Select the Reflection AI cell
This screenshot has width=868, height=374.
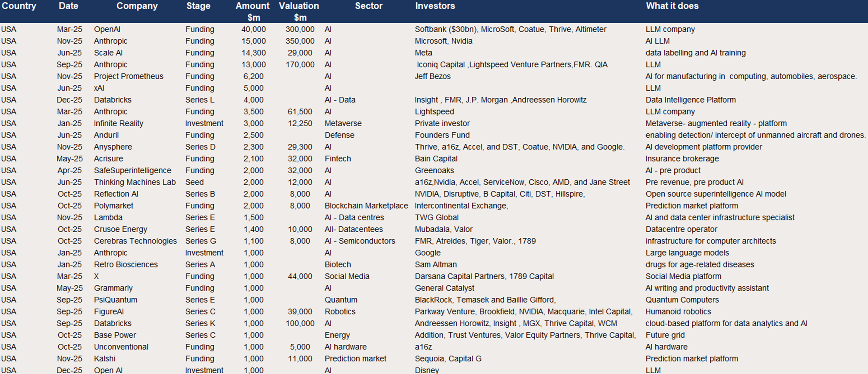click(x=116, y=194)
